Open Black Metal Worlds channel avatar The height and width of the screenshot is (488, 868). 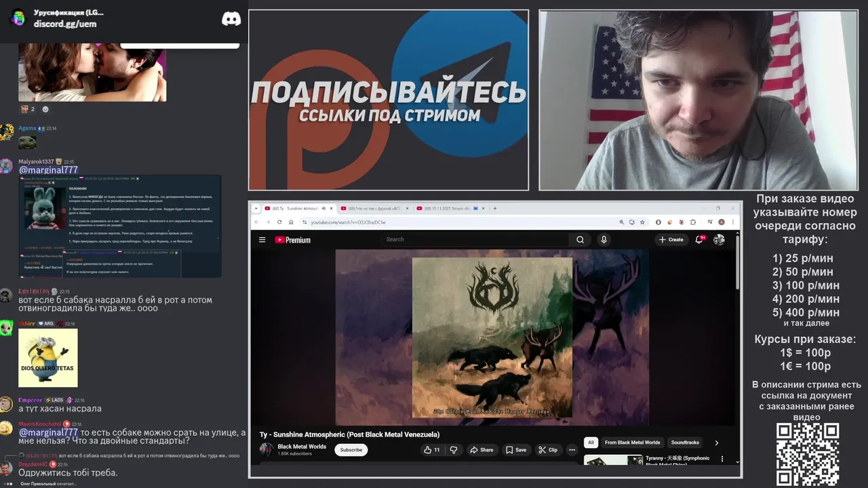(267, 449)
